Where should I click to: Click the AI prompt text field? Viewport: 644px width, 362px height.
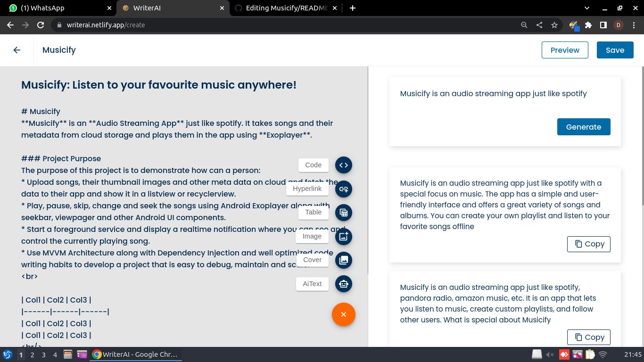tap(504, 94)
